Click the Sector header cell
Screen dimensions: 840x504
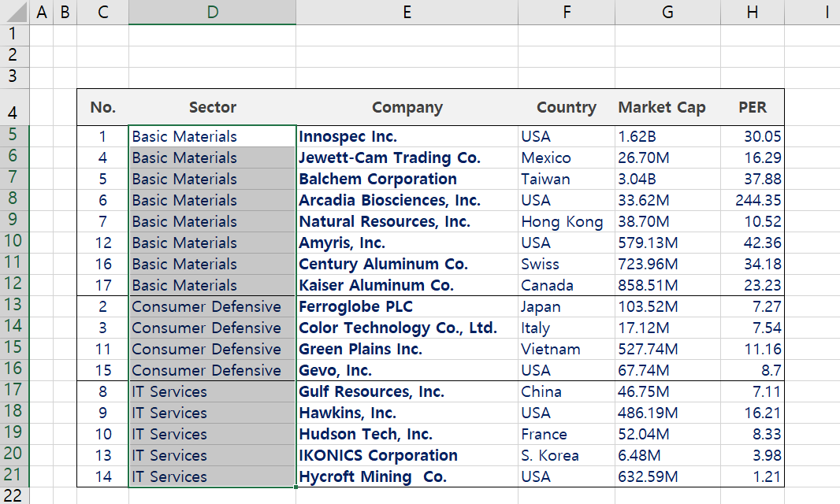pyautogui.click(x=212, y=107)
